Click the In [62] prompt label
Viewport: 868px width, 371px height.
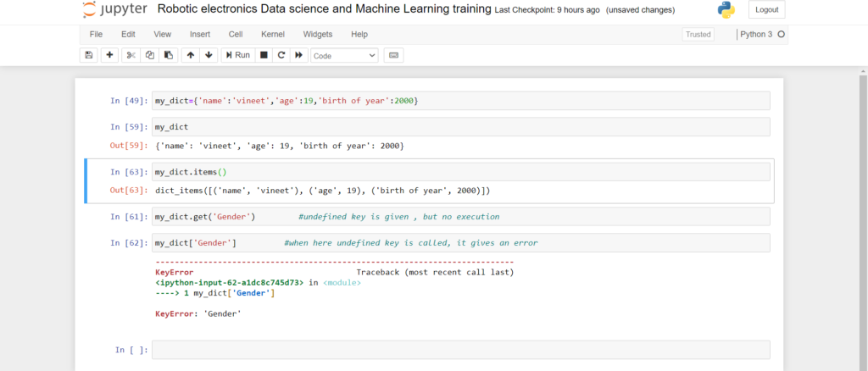(x=129, y=243)
